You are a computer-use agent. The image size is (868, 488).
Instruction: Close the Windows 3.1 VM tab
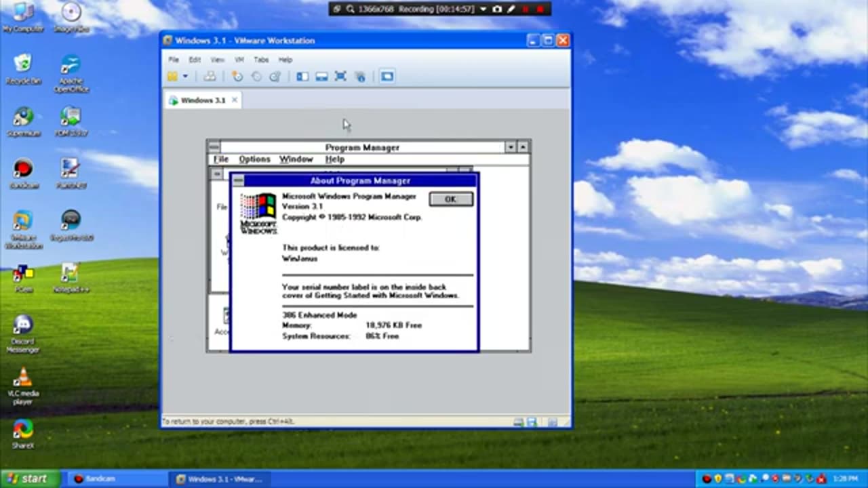(x=235, y=100)
